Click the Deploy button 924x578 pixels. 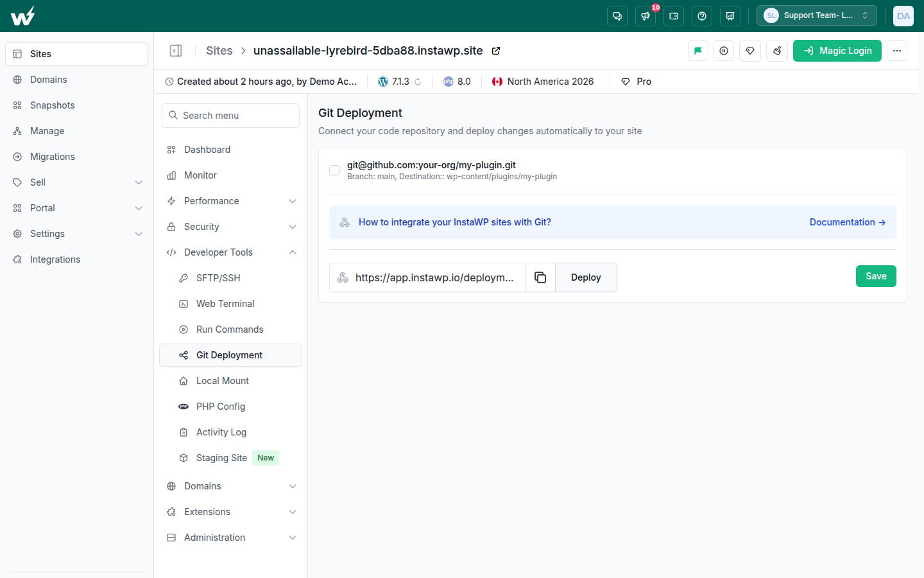pyautogui.click(x=586, y=277)
